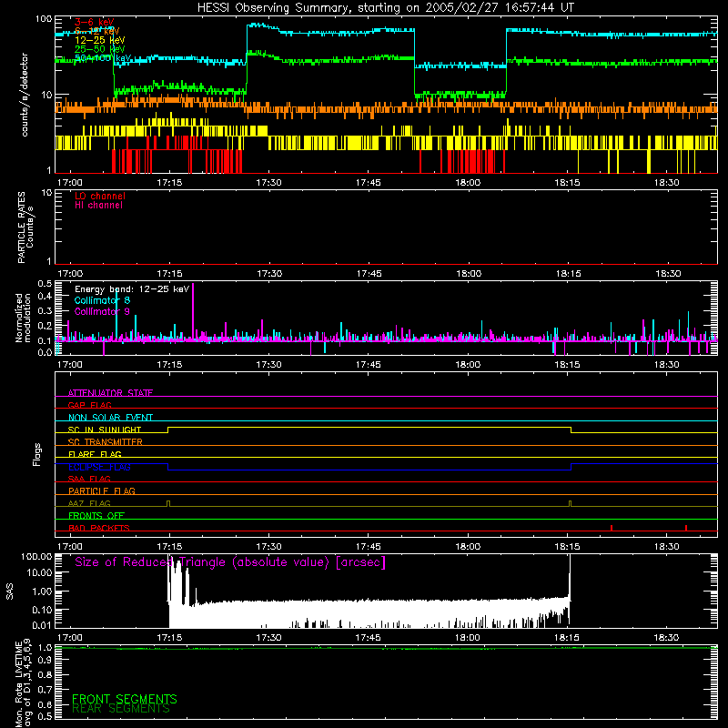Click the first red BAD PACKETS marker
728x728 pixels.
pos(612,528)
